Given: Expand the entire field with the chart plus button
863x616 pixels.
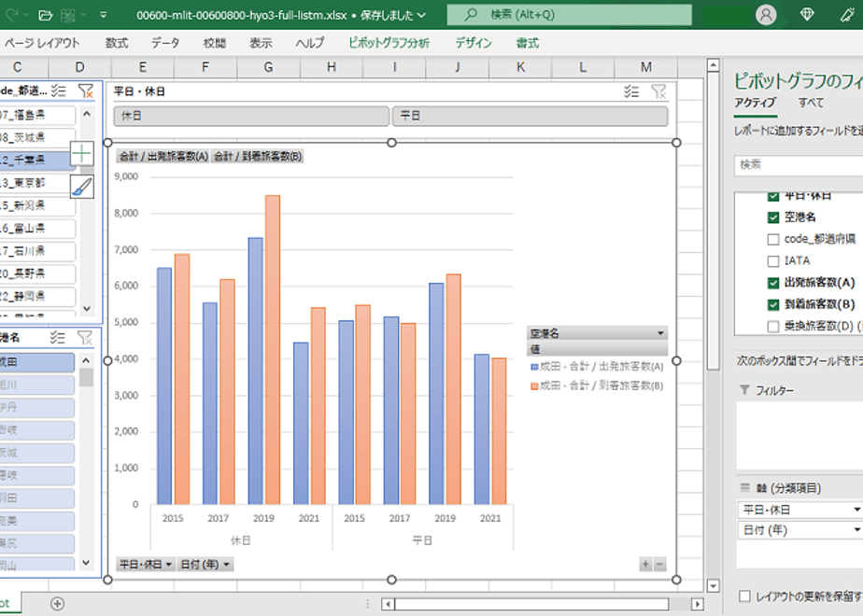Looking at the screenshot, I should click(645, 565).
